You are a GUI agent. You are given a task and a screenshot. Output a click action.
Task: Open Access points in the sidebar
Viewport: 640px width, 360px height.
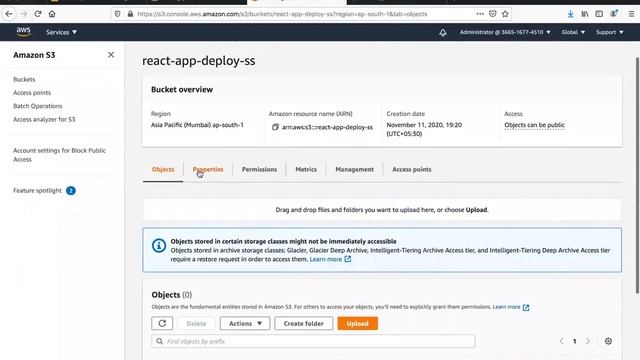[x=32, y=93]
